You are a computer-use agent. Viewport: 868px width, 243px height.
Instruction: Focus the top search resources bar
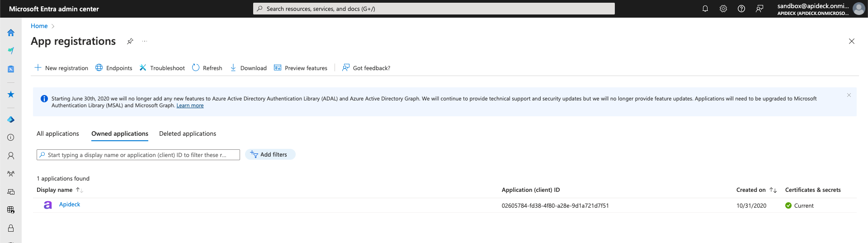(x=434, y=9)
